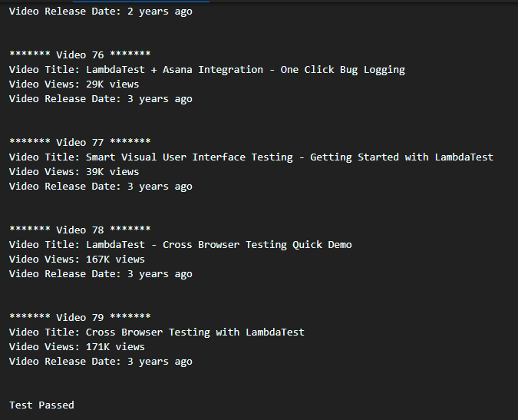Click Video 76 release date line
Image resolution: width=518 pixels, height=420 pixels.
(x=100, y=98)
